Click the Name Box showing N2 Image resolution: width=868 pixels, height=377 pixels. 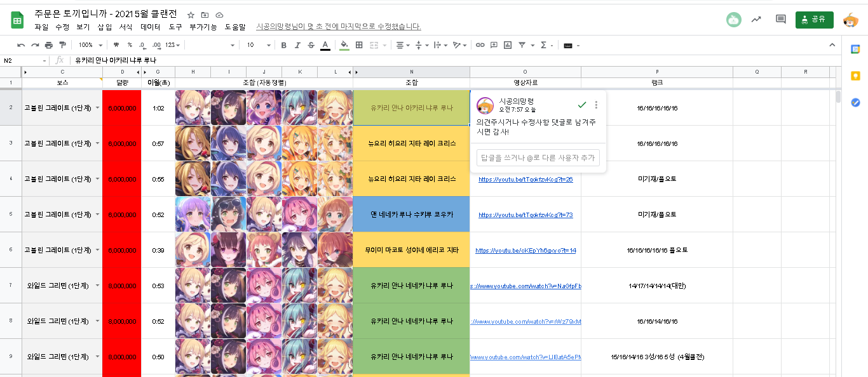(x=24, y=60)
